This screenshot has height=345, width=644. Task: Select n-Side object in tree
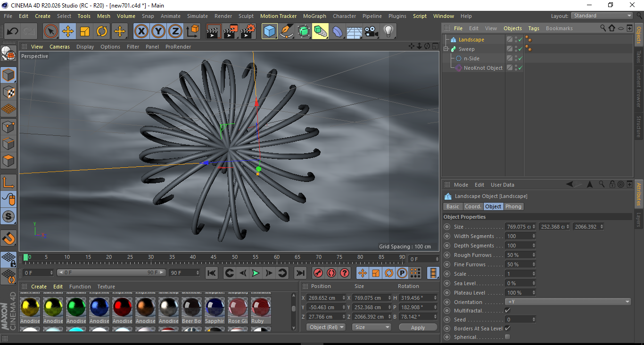pyautogui.click(x=471, y=58)
